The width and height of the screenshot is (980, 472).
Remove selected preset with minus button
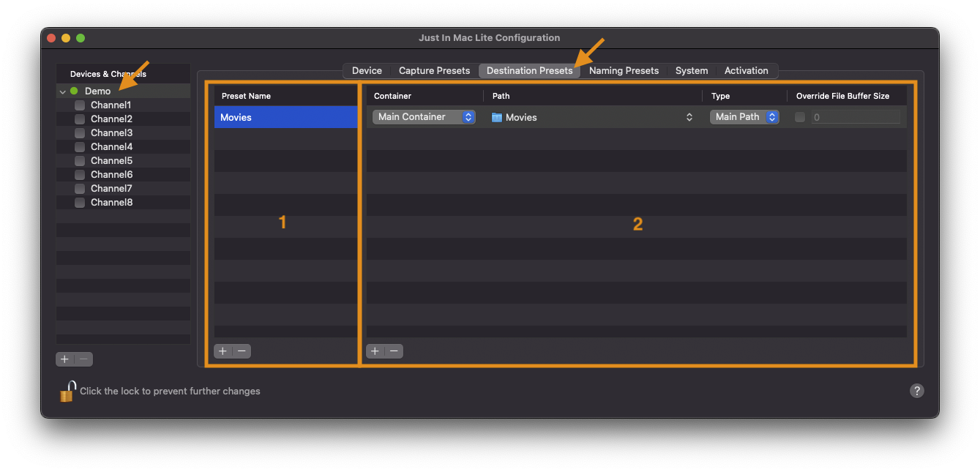(242, 351)
